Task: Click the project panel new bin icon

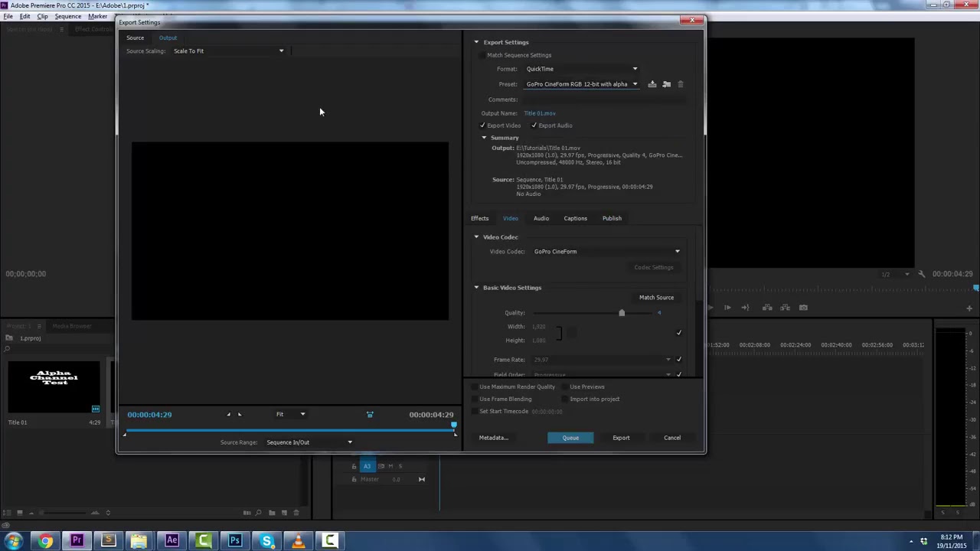Action: (x=272, y=513)
